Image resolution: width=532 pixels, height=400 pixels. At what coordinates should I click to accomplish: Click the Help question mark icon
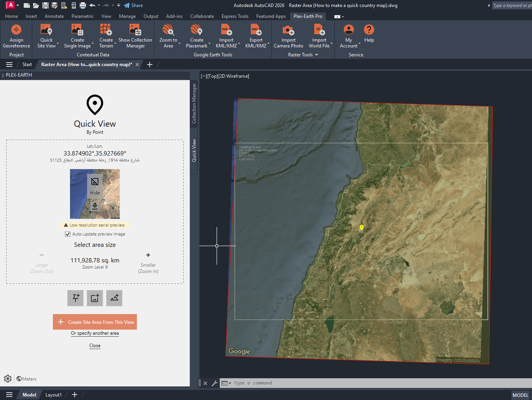369,30
